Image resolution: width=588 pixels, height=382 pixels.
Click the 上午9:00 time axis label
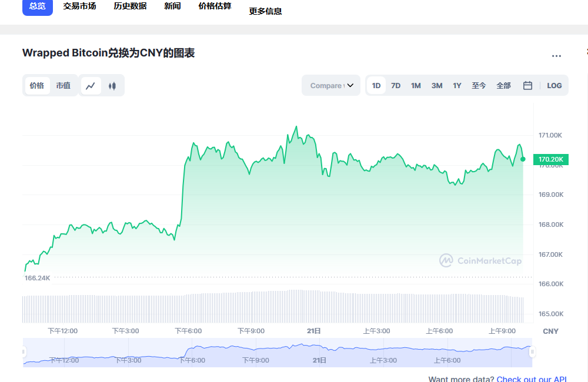pos(502,331)
